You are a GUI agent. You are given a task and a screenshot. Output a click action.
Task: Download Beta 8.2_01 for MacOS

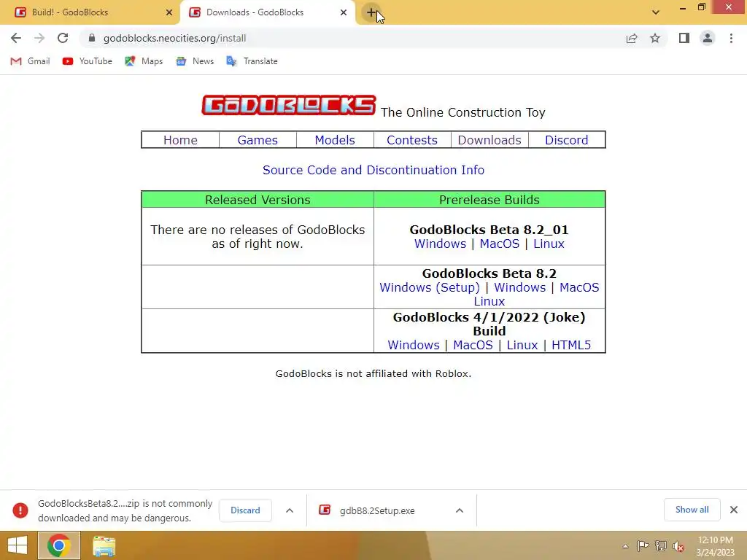499,244
